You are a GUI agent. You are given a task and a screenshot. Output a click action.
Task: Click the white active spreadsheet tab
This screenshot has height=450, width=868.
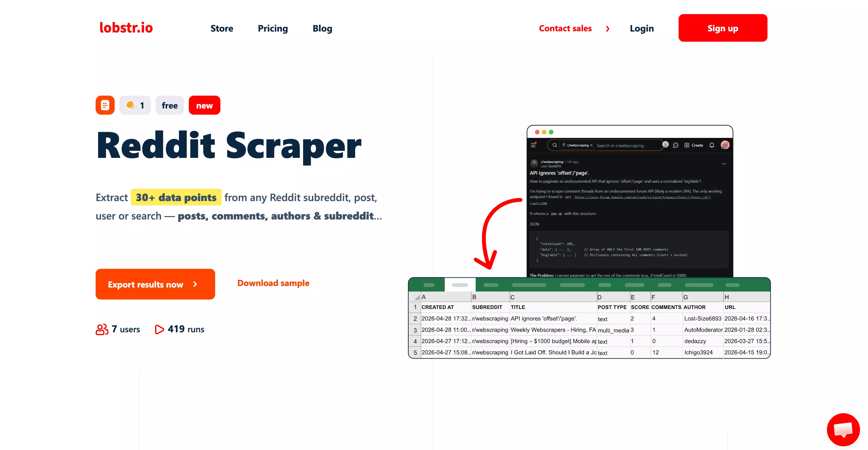point(460,285)
